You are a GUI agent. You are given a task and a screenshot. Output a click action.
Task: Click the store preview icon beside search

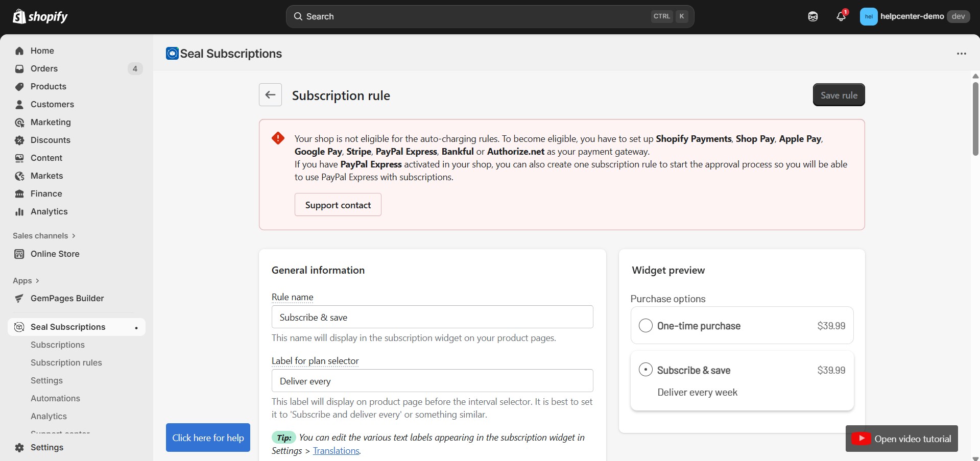tap(812, 16)
